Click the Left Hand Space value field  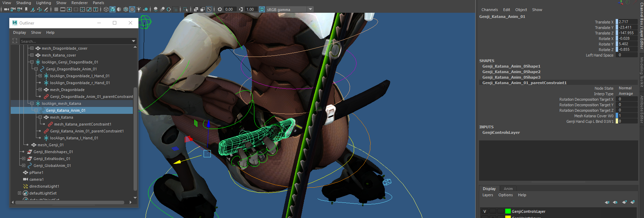pyautogui.click(x=627, y=55)
